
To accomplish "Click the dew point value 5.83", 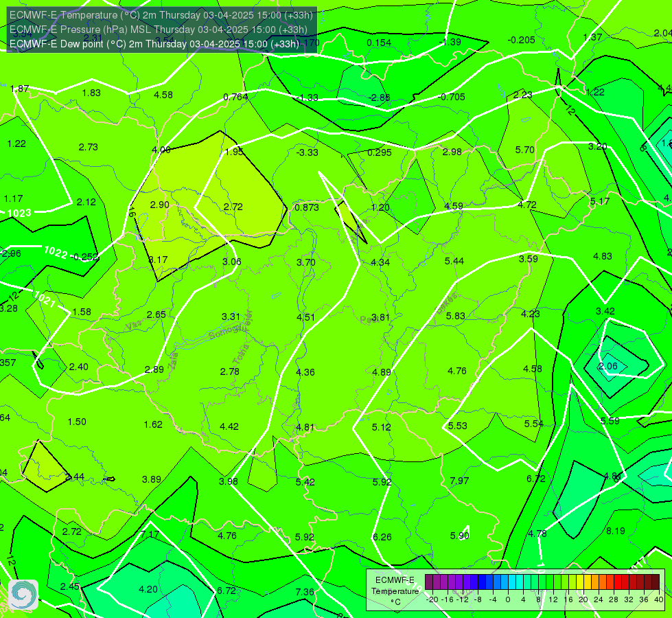I will [x=455, y=316].
